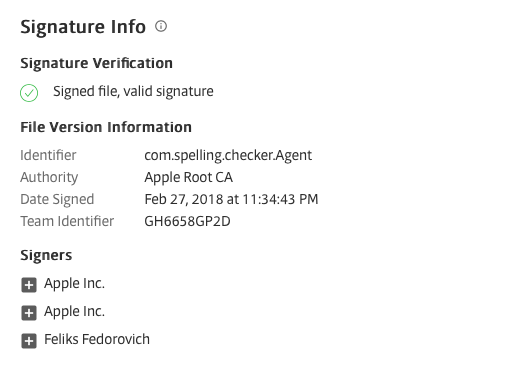Screen dimensions: 520x370
Task: Expand the Feliks Fedorovich signer entry
Action: [29, 341]
